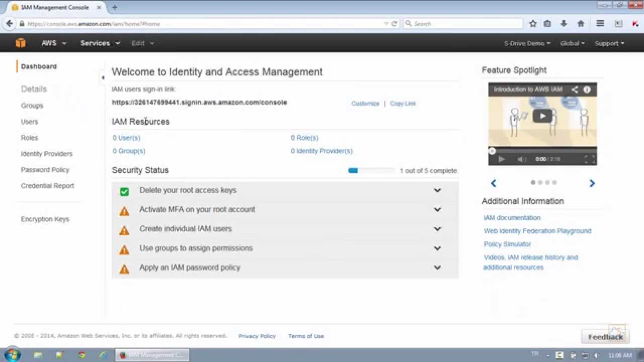Click the volume icon in system tray
The width and height of the screenshot is (644, 362).
[596, 355]
